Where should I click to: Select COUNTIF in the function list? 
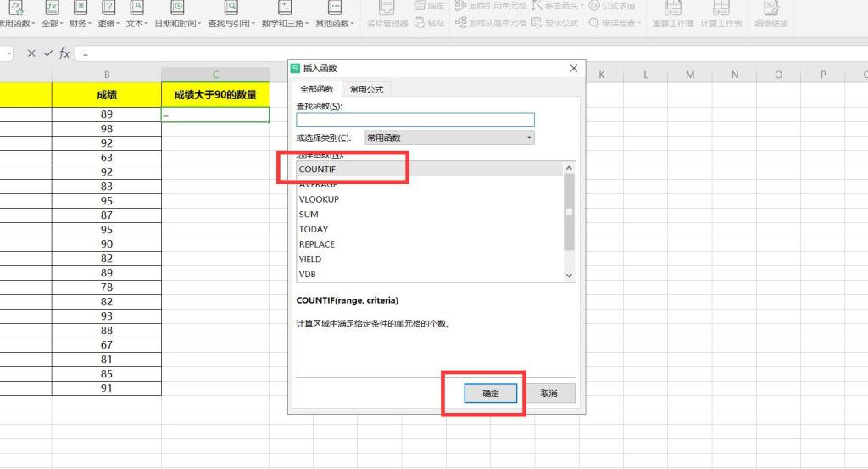[429, 169]
